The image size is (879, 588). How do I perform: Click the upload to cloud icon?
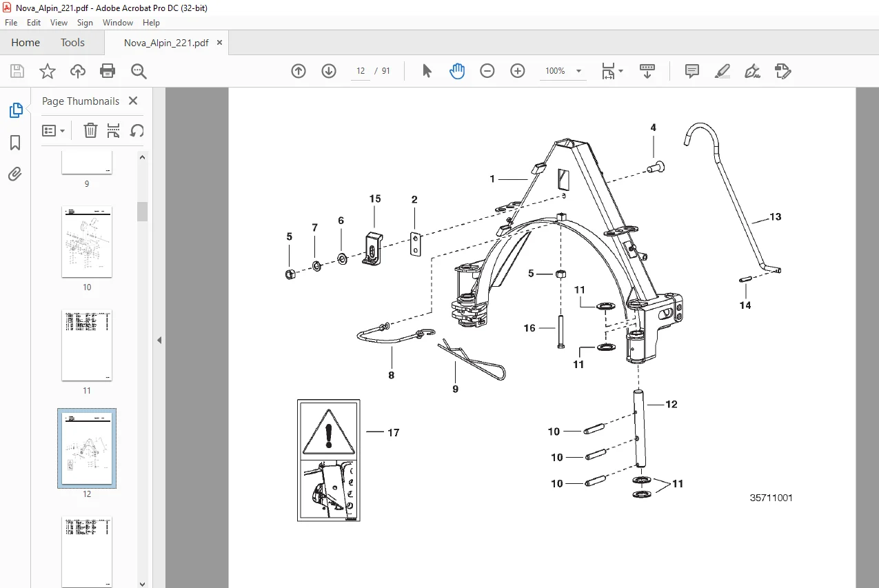tap(78, 71)
